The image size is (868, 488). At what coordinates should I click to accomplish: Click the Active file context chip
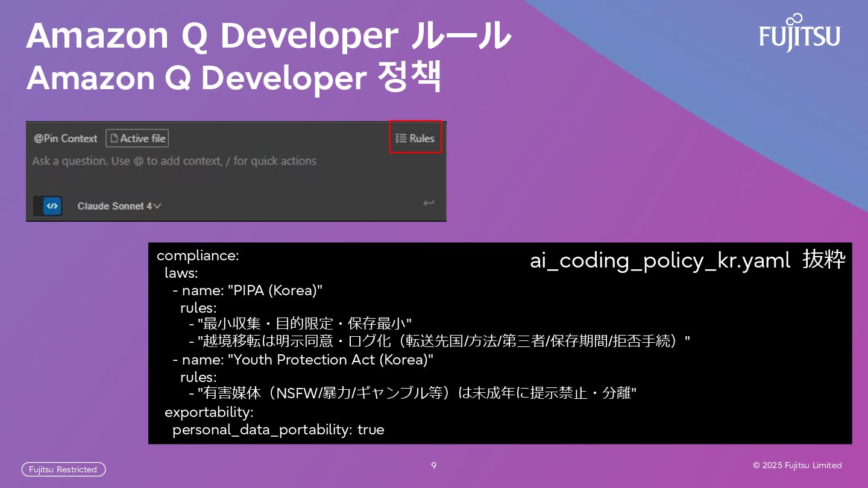click(x=137, y=139)
